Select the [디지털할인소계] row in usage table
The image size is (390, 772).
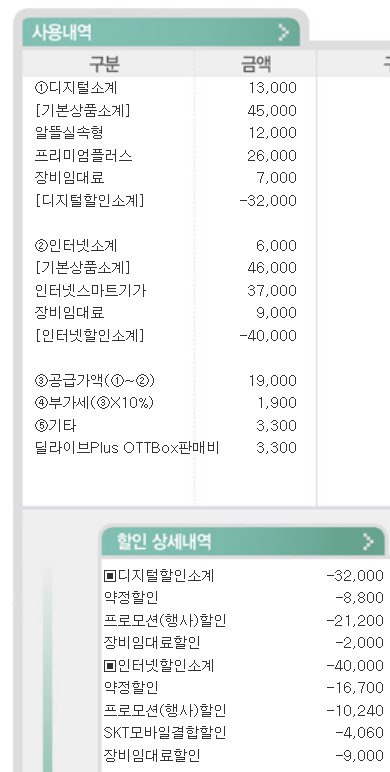pos(165,201)
